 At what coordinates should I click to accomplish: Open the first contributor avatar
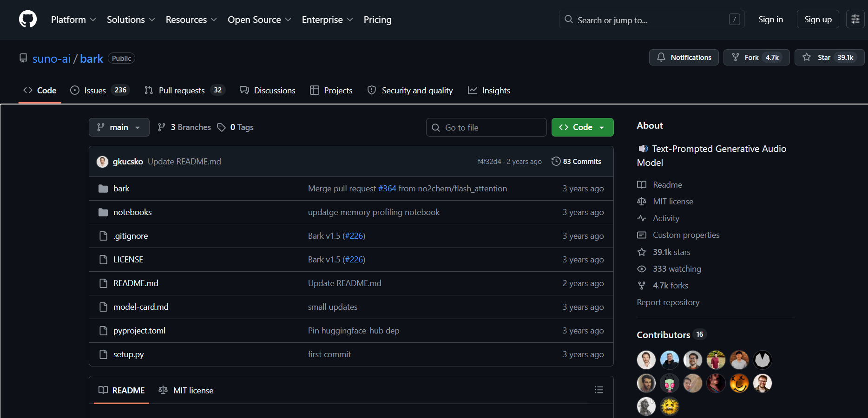(646, 360)
